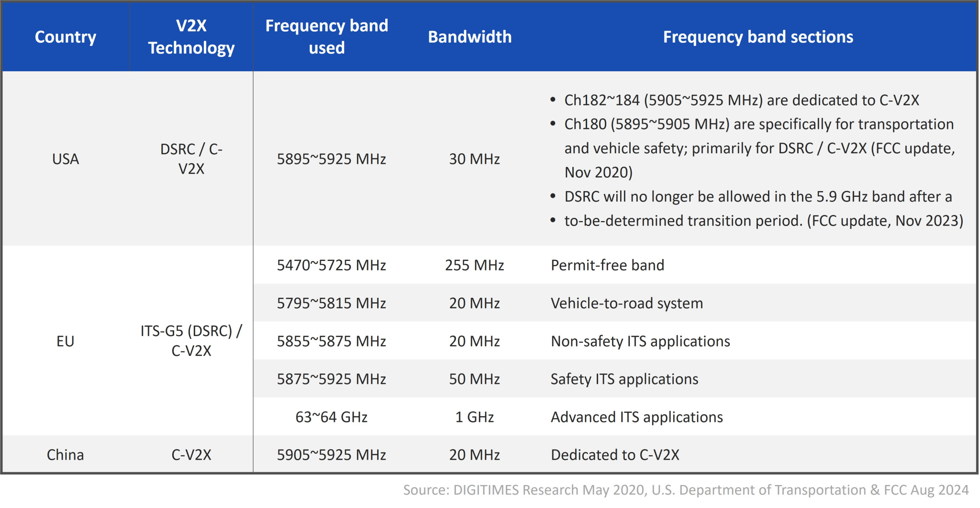The image size is (980, 508).
Task: Click the 63~64 GHz frequency cell
Action: [331, 417]
